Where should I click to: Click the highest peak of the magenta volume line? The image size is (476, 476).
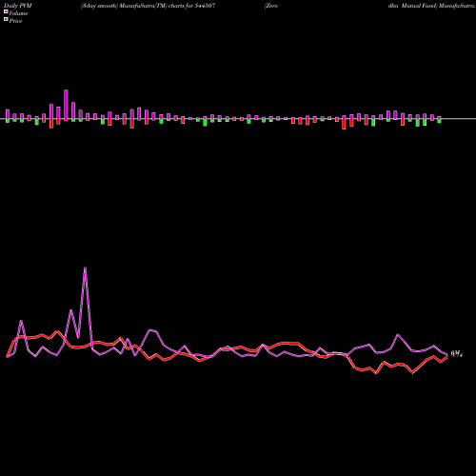85,268
